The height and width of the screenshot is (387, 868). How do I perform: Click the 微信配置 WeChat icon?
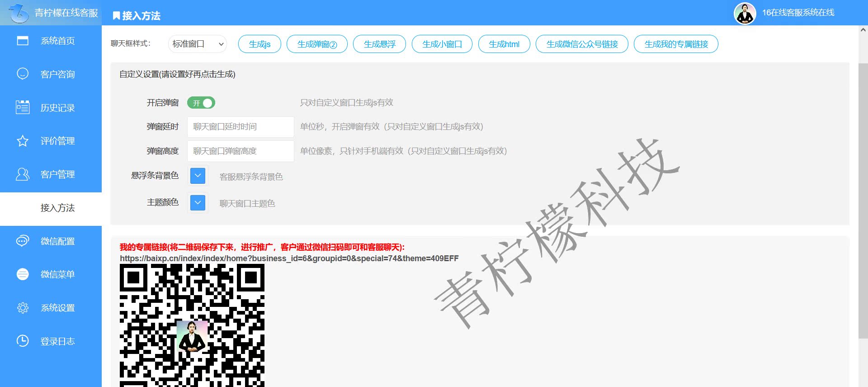[23, 241]
